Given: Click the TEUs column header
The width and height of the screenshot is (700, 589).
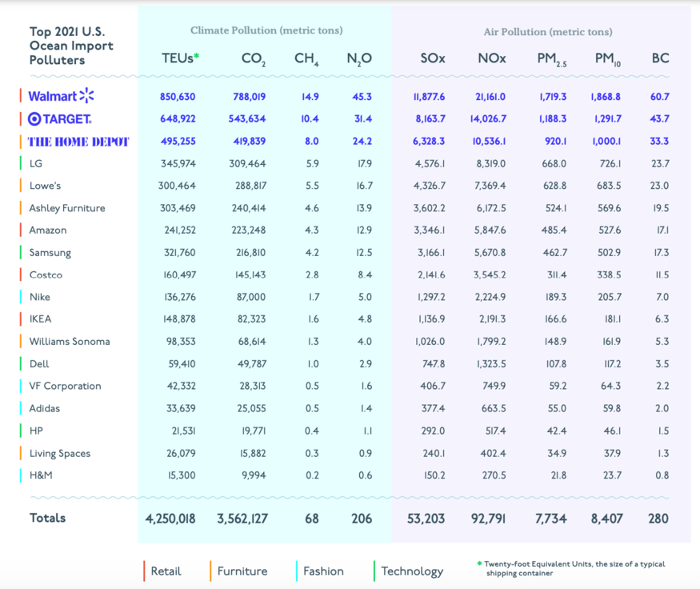Looking at the screenshot, I should (x=180, y=58).
